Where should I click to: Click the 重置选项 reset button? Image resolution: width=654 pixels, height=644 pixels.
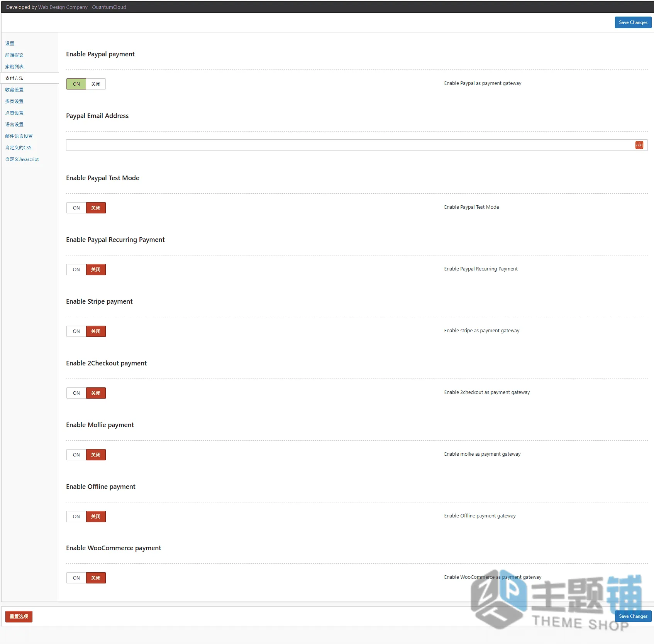click(x=19, y=617)
